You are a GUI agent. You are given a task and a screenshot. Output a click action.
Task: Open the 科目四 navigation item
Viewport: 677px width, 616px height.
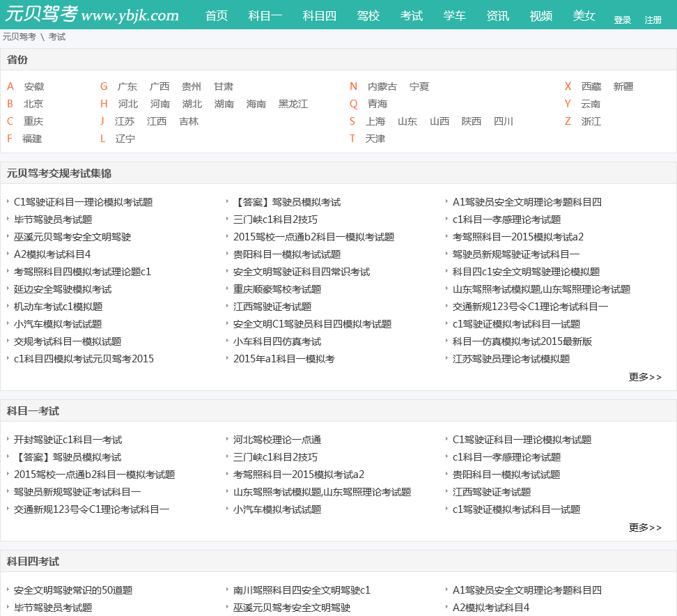click(320, 16)
